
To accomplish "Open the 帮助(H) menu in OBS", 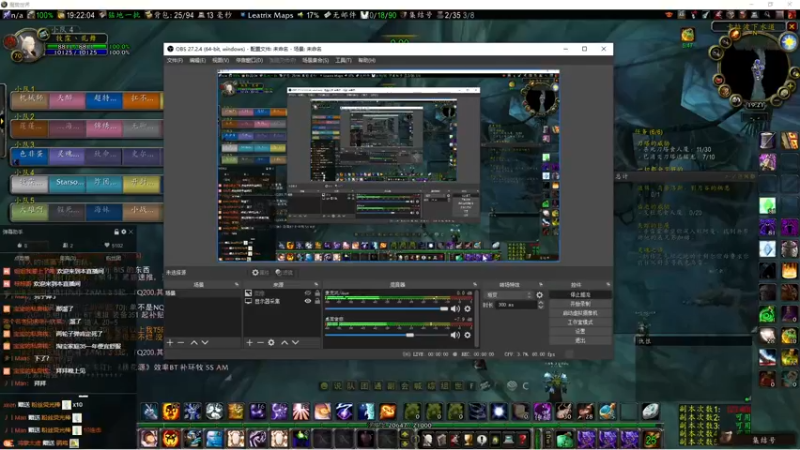I will click(x=367, y=60).
